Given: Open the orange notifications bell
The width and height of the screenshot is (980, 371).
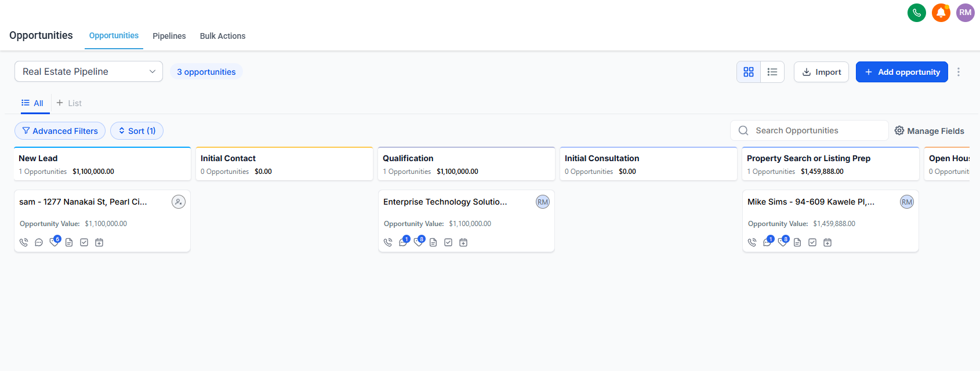Looking at the screenshot, I should 941,13.
